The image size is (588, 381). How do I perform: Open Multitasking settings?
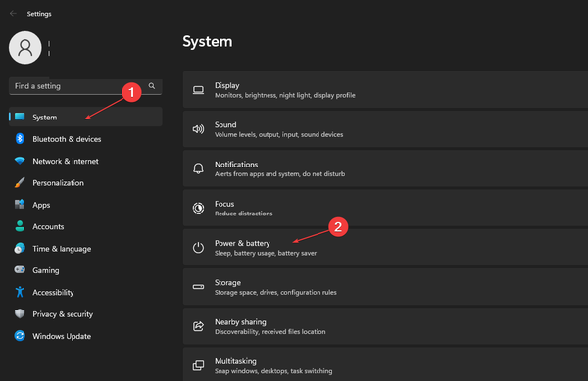(x=385, y=364)
